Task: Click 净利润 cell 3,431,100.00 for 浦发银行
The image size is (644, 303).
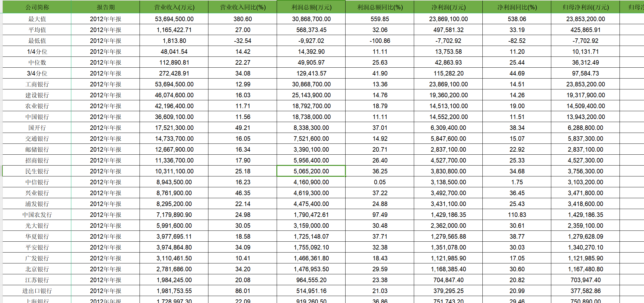Action: (448, 204)
